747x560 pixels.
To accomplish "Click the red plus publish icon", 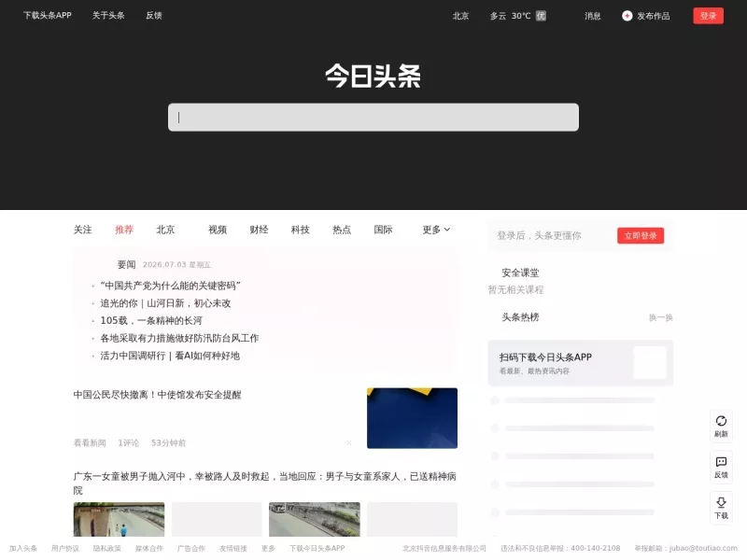I will (627, 16).
